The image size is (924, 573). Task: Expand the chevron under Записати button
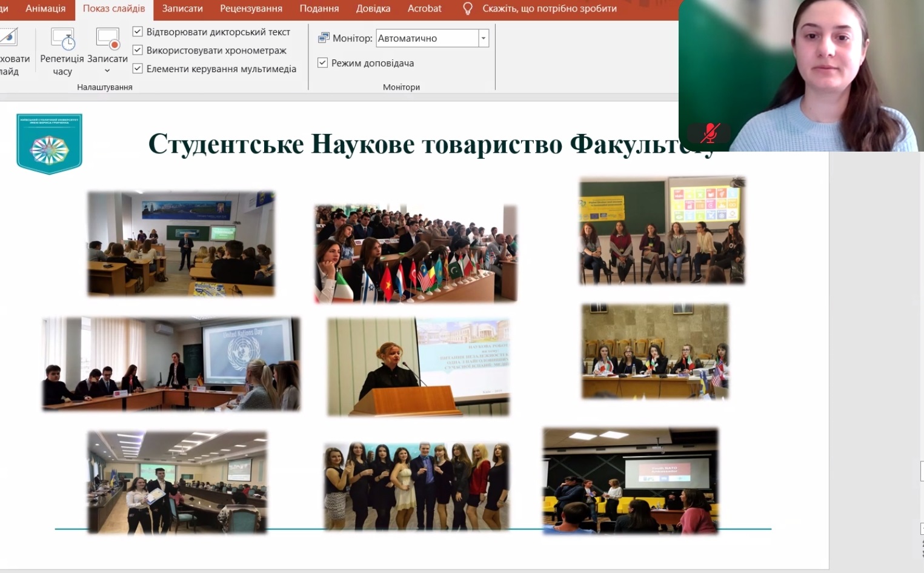point(107,72)
